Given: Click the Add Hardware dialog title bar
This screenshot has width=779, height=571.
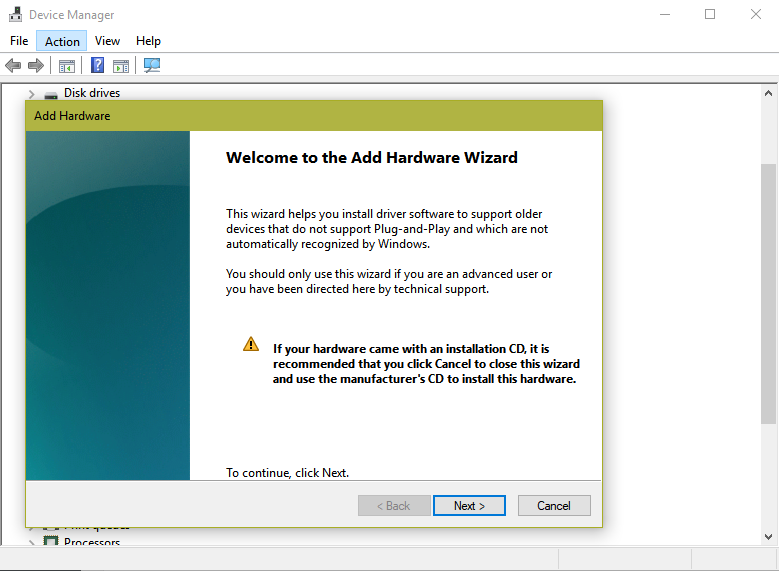Looking at the screenshot, I should tap(314, 116).
